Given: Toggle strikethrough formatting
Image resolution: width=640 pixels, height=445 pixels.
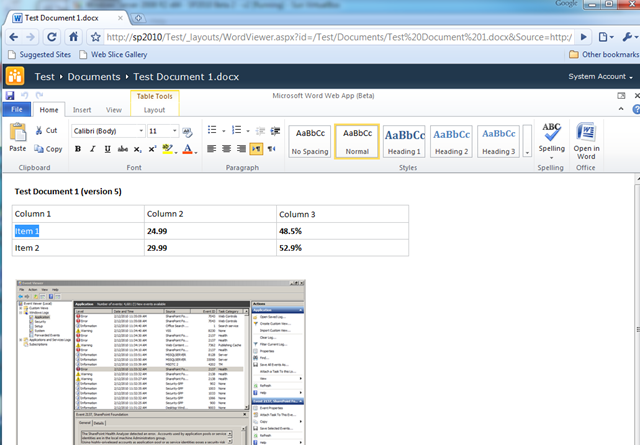Looking at the screenshot, I should pyautogui.click(x=122, y=149).
